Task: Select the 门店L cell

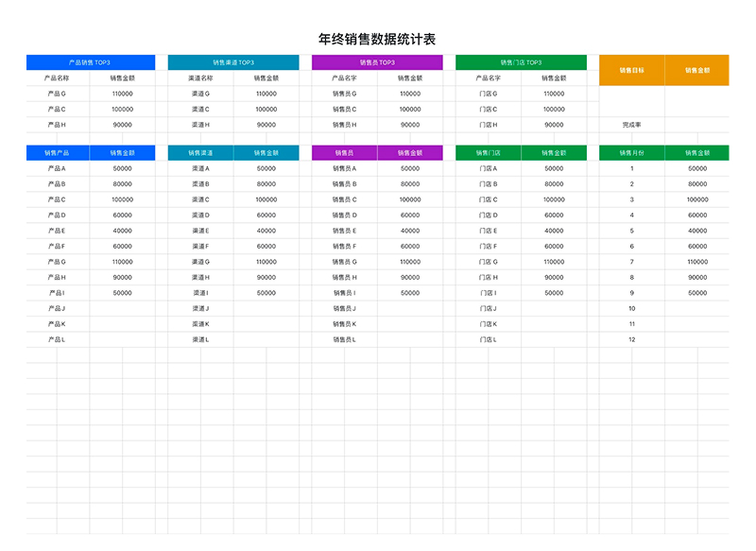Action: click(488, 339)
